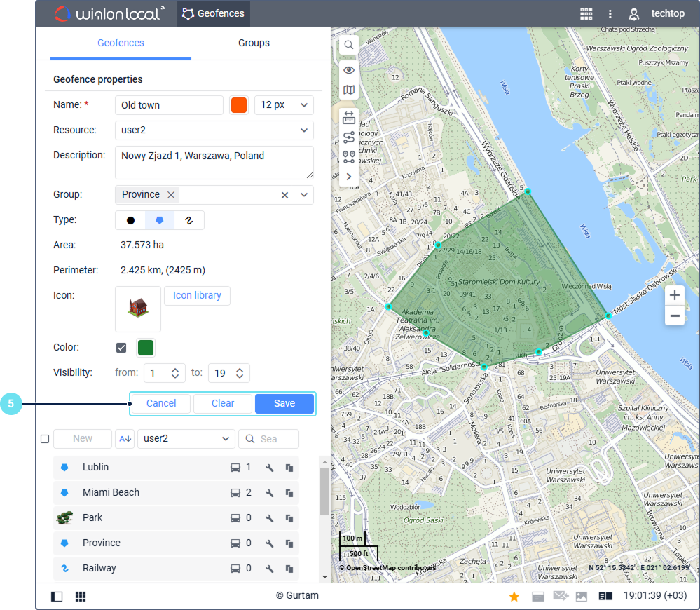Screen dimensions: 700x610
Task: Zoom in on the map
Action: tap(674, 295)
